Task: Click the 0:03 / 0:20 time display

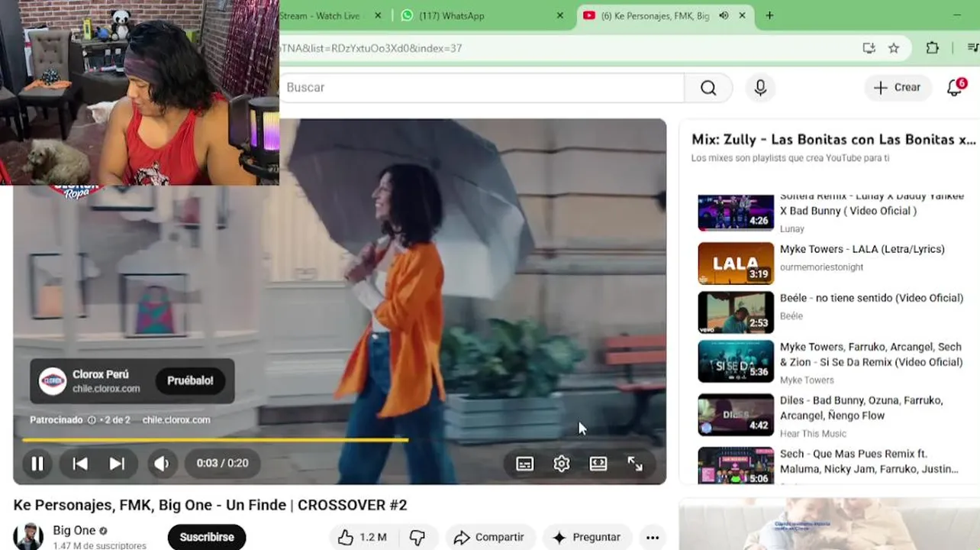Action: pos(222,464)
